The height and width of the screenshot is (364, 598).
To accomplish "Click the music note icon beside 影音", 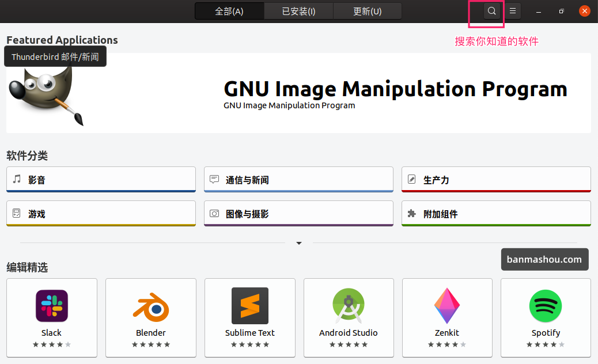I will coord(17,179).
